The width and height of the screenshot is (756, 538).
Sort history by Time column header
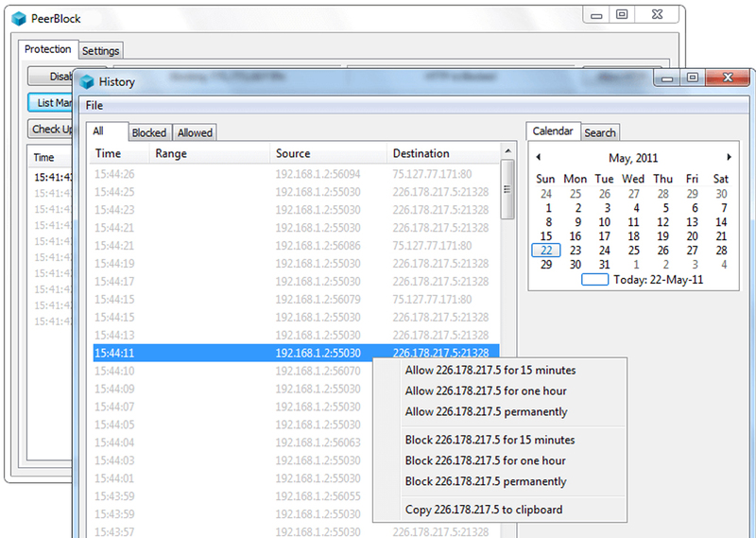coord(120,153)
